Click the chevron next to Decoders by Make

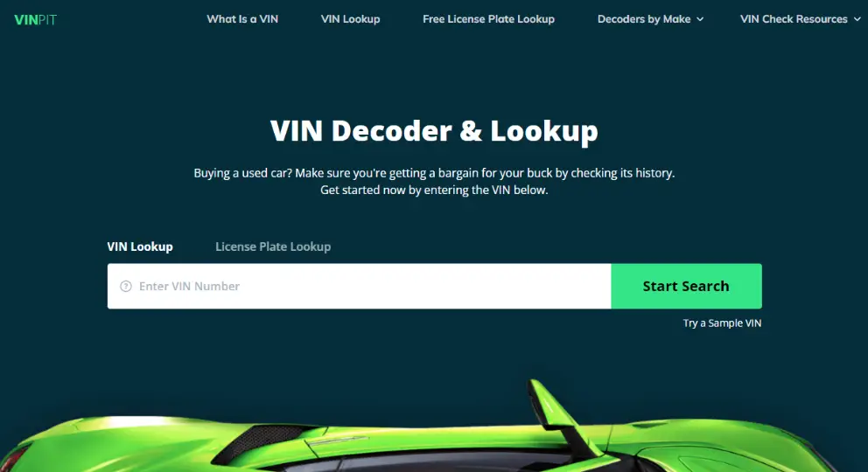[x=700, y=19]
